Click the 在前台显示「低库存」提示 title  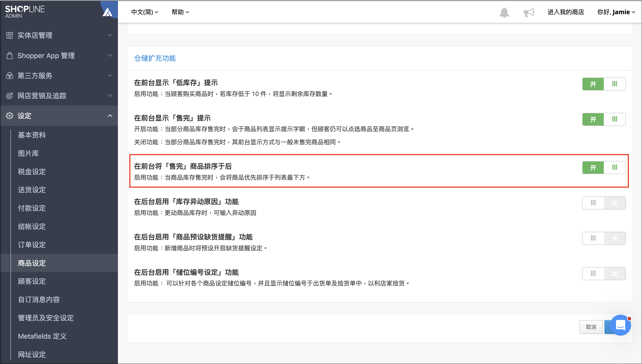click(176, 83)
